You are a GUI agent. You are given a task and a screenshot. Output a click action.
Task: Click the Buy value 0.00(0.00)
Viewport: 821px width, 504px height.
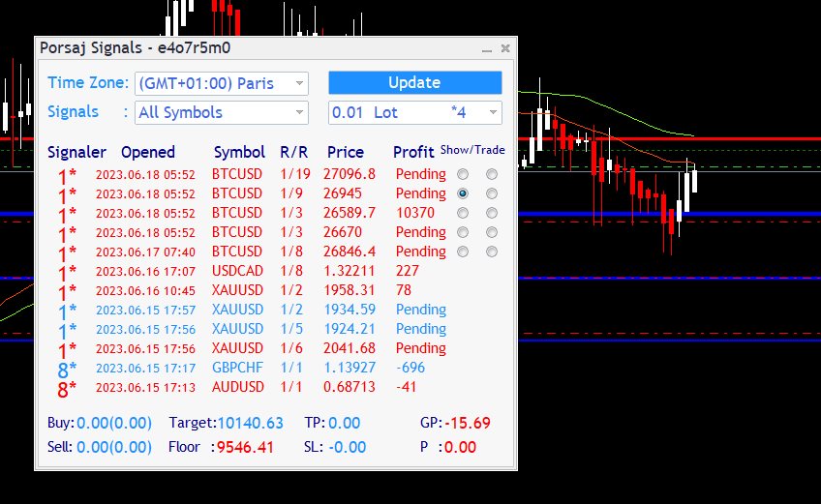[114, 424]
